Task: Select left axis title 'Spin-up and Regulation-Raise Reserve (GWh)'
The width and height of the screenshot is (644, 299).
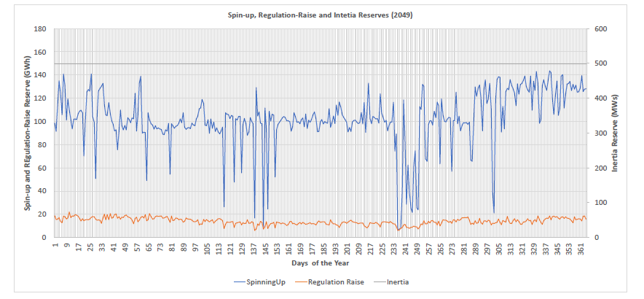Action: coord(27,133)
